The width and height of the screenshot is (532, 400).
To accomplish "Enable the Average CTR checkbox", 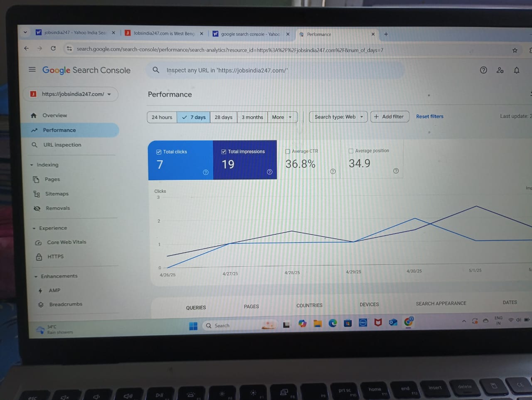I will point(288,151).
